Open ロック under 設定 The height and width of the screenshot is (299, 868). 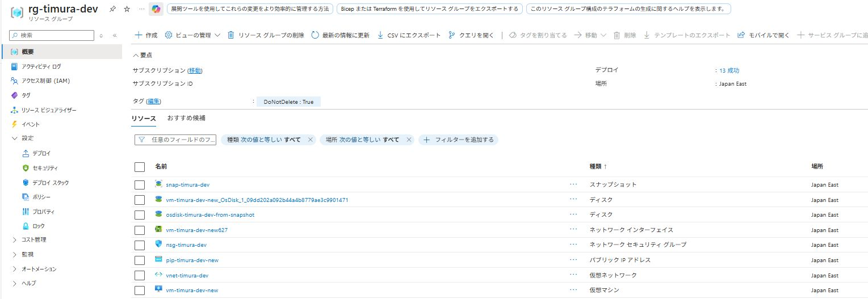tap(38, 226)
